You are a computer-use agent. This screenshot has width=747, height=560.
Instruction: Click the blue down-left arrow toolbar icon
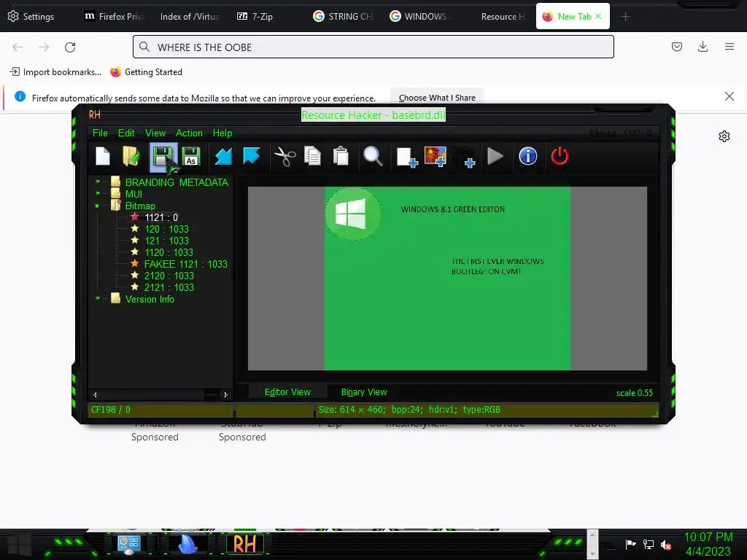tap(223, 156)
